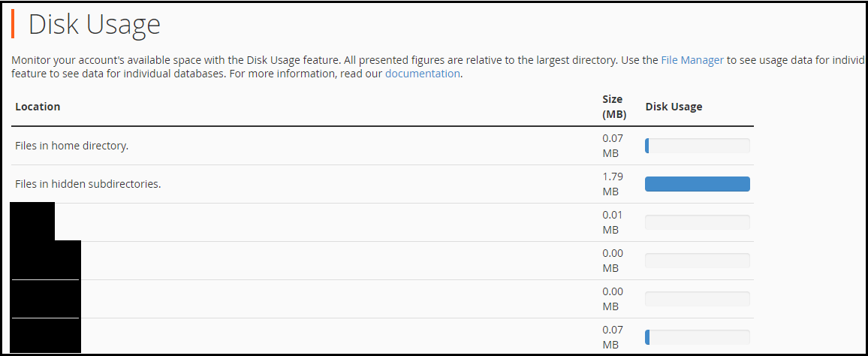Click the 1.79 MB size value

(x=612, y=184)
